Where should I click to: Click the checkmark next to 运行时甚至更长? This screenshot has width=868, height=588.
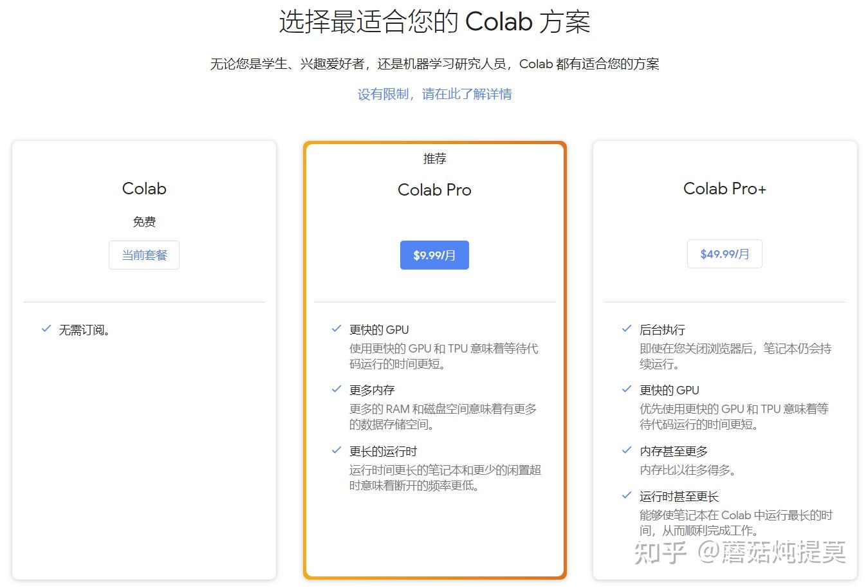tap(626, 495)
